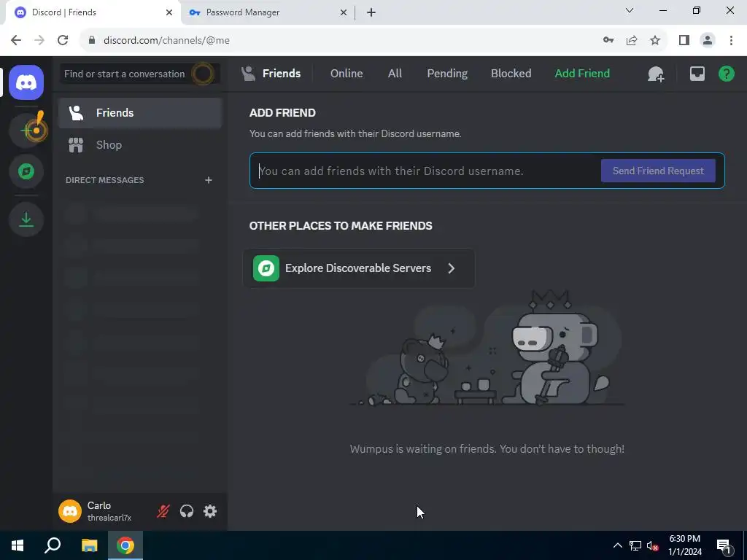Click the saved password key icon in address bar

coord(608,40)
